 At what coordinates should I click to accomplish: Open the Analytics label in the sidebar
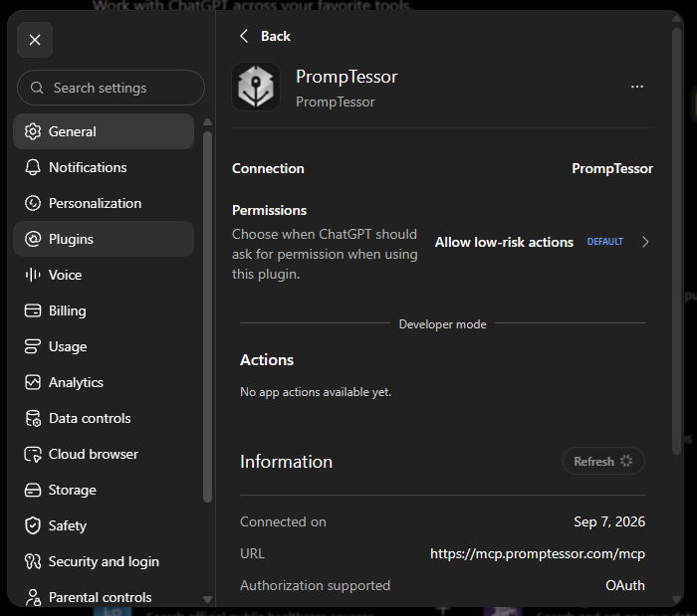(76, 382)
